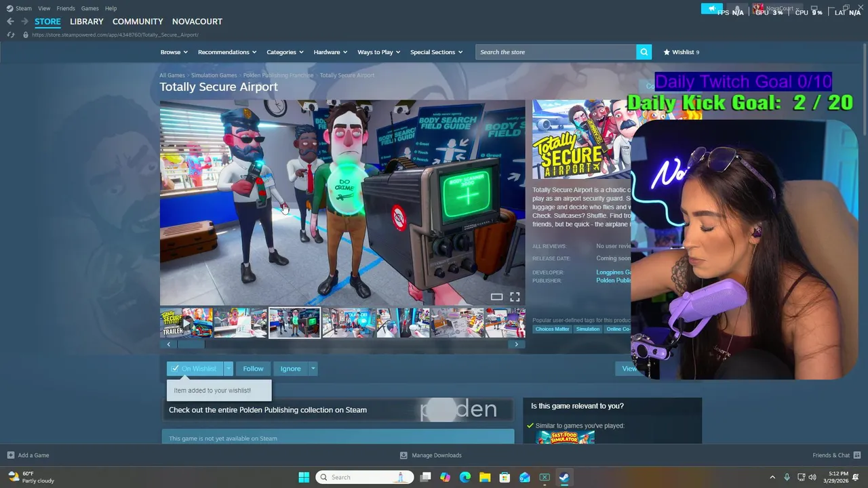Image resolution: width=868 pixels, height=488 pixels.
Task: Open Outlook from the taskbar
Action: pyautogui.click(x=524, y=477)
